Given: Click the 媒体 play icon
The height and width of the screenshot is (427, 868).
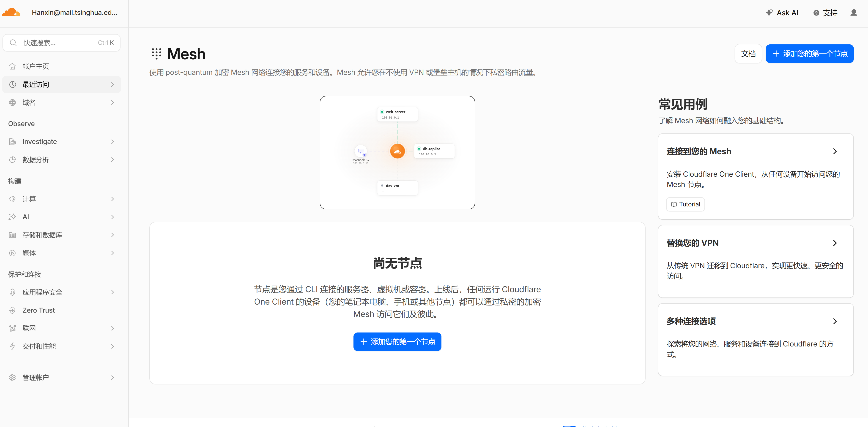Looking at the screenshot, I should pyautogui.click(x=12, y=253).
